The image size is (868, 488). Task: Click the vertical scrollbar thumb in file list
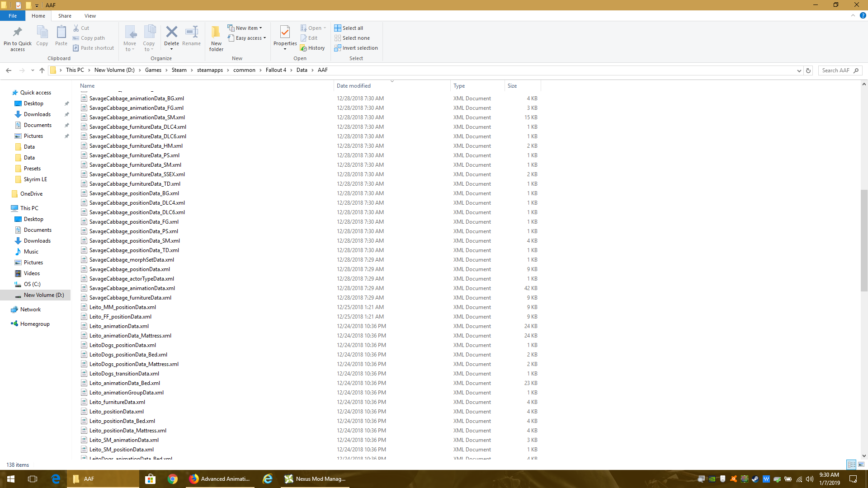click(x=864, y=240)
